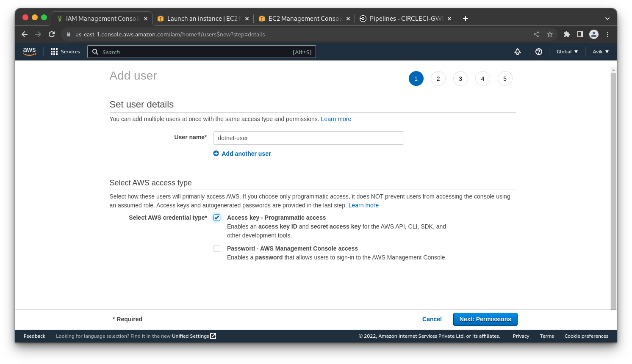Click the browser extensions puzzle icon
The width and height of the screenshot is (632, 364).
click(x=566, y=34)
